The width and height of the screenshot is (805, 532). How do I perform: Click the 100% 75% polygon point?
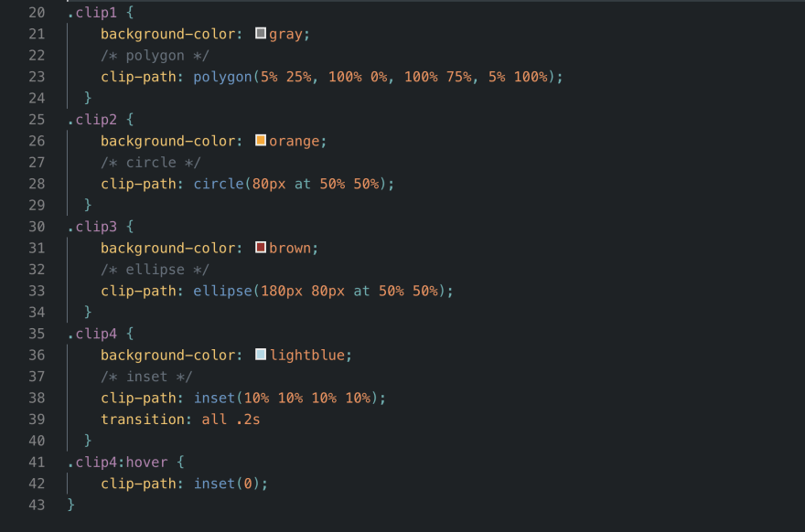438,77
